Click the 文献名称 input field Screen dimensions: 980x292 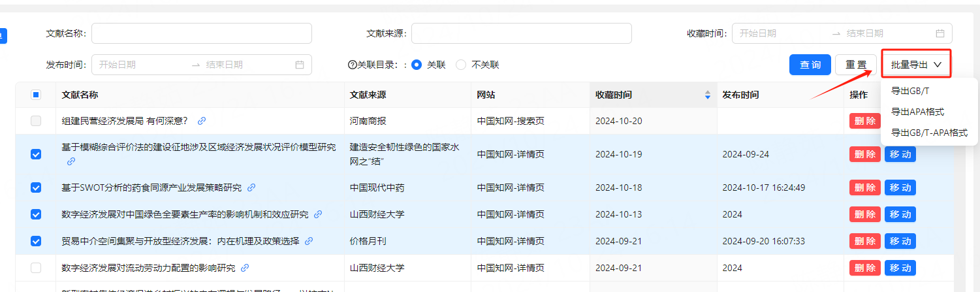pyautogui.click(x=201, y=33)
